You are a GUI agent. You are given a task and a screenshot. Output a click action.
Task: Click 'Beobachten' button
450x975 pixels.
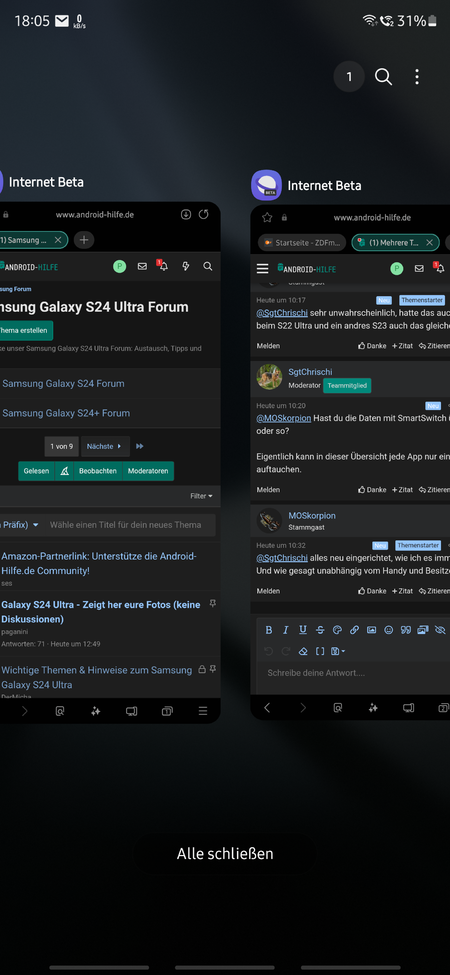[x=98, y=471]
